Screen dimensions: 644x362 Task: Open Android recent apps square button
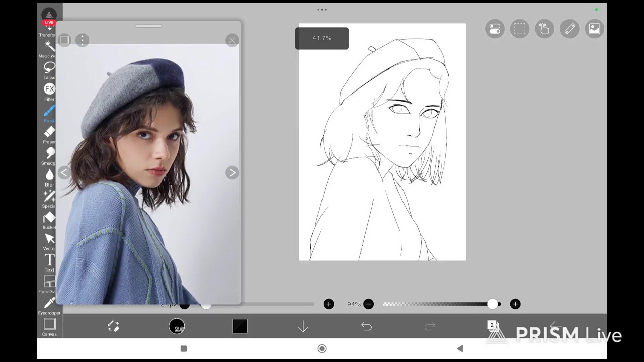pos(184,348)
